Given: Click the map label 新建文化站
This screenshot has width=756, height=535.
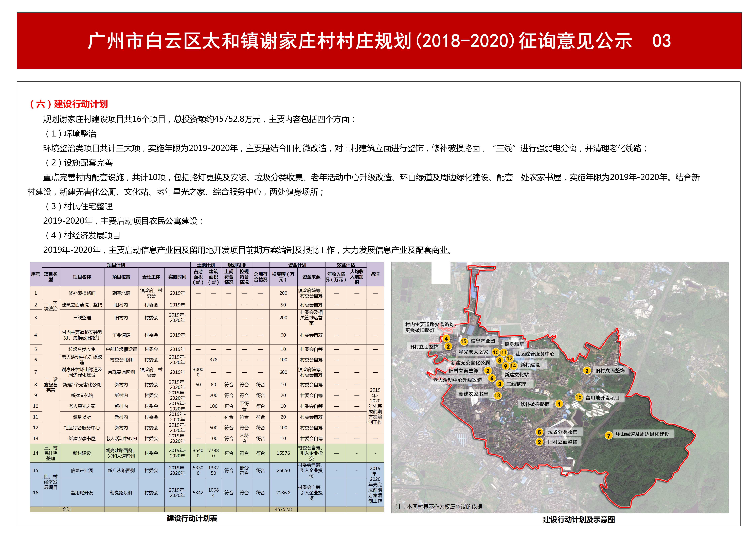Looking at the screenshot, I should (516, 375).
